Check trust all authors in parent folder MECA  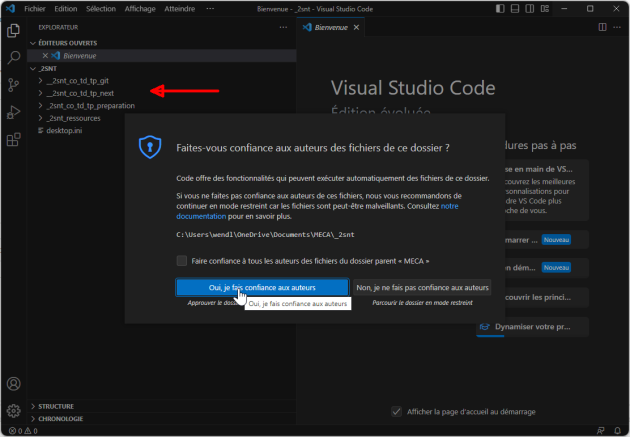tap(182, 260)
